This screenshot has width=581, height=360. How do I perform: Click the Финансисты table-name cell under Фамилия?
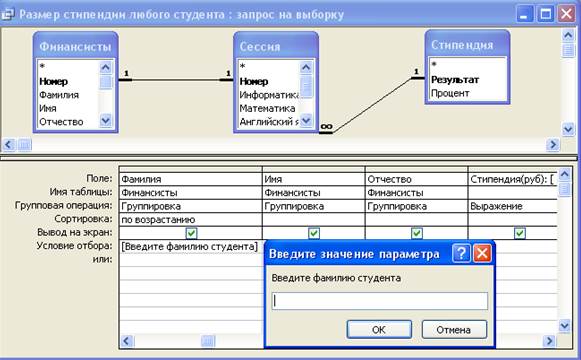coord(190,193)
